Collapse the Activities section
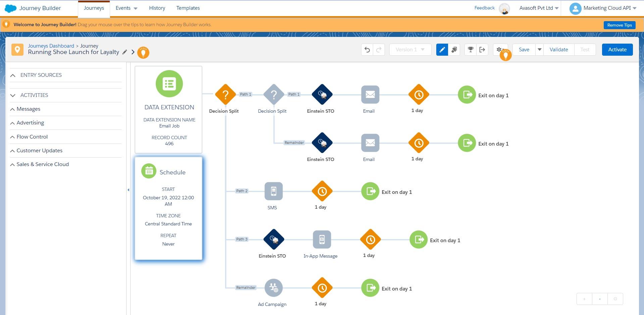 [13, 95]
